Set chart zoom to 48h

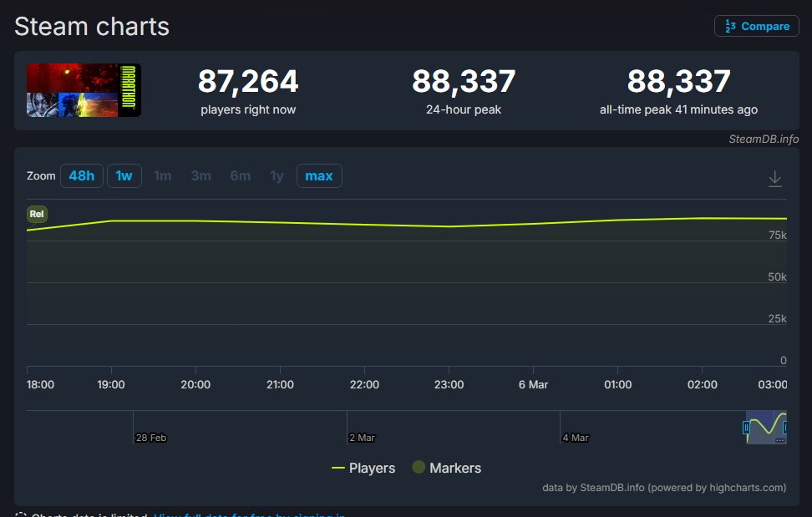82,176
